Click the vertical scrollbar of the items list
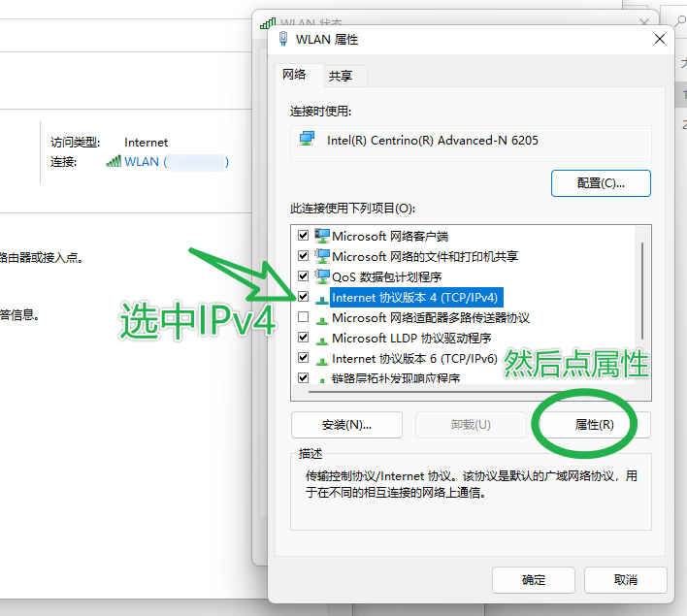Image resolution: width=687 pixels, height=616 pixels. point(642,291)
